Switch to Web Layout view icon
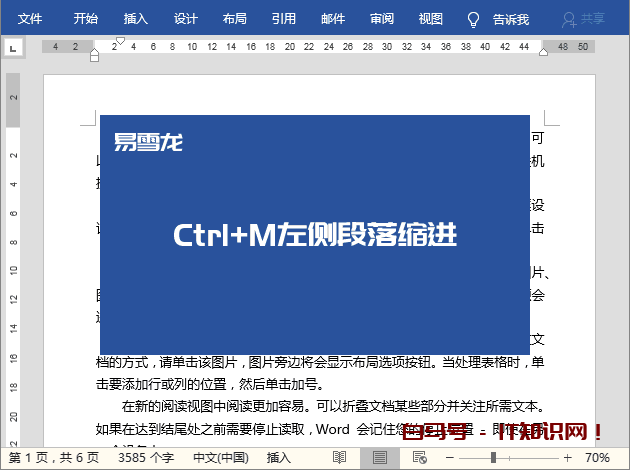The image size is (630, 470). click(x=419, y=457)
